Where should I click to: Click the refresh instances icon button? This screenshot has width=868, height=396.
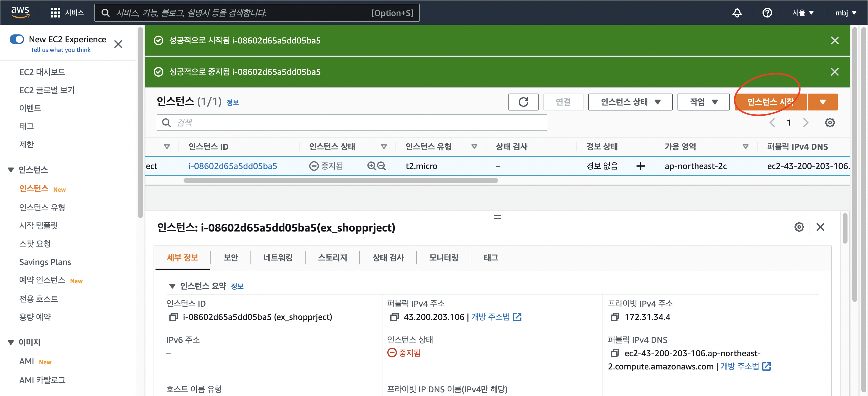coord(523,102)
